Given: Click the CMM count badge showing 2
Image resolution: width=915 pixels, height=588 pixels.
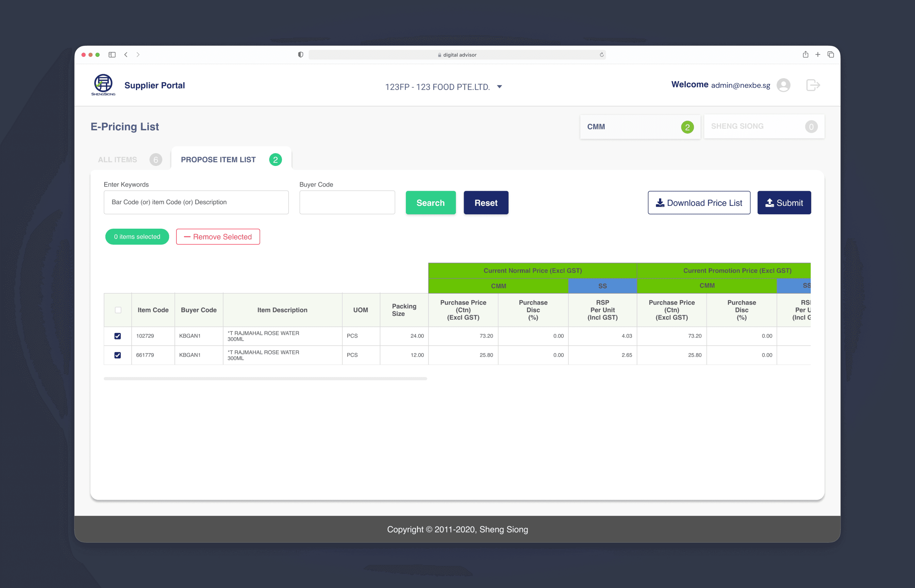Looking at the screenshot, I should pos(688,127).
